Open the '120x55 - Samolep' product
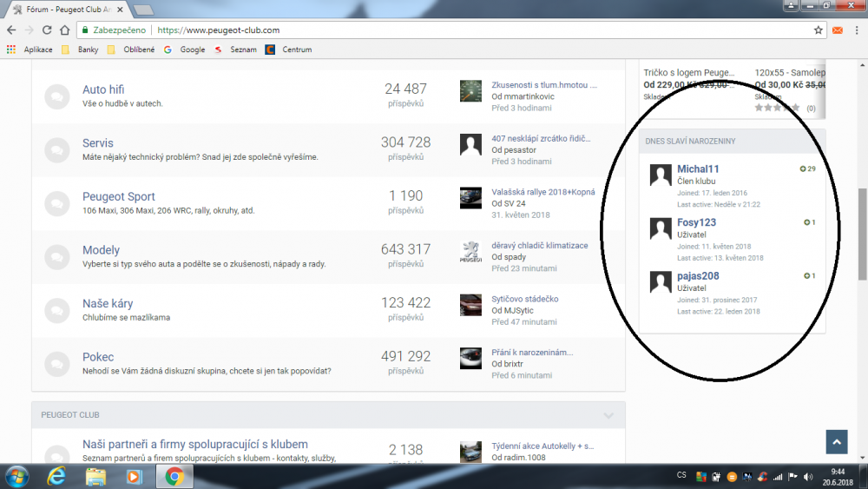The width and height of the screenshot is (868, 489). (790, 73)
